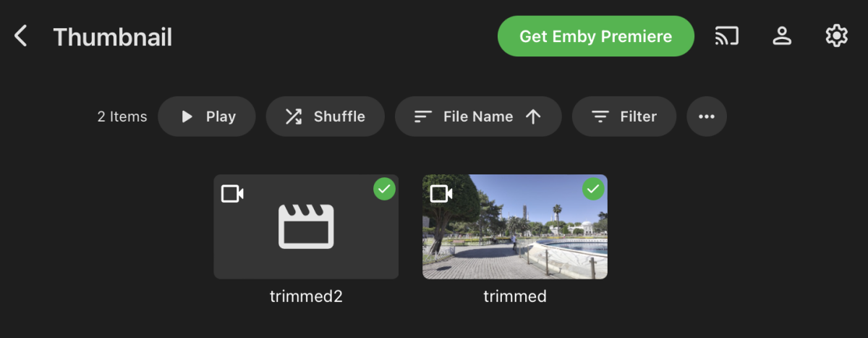Open the File Name sort dropdown
Image resolution: width=868 pixels, height=338 pixels.
[x=478, y=117]
